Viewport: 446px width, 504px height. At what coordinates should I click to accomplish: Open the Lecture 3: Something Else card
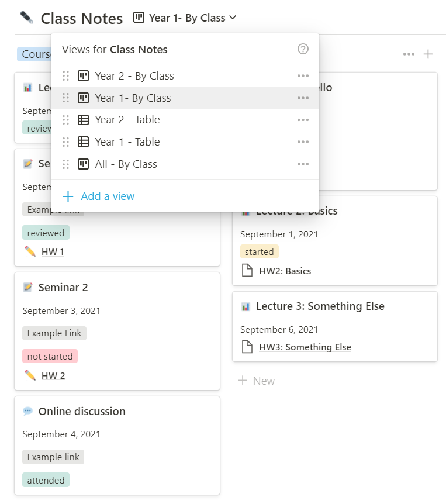[320, 306]
